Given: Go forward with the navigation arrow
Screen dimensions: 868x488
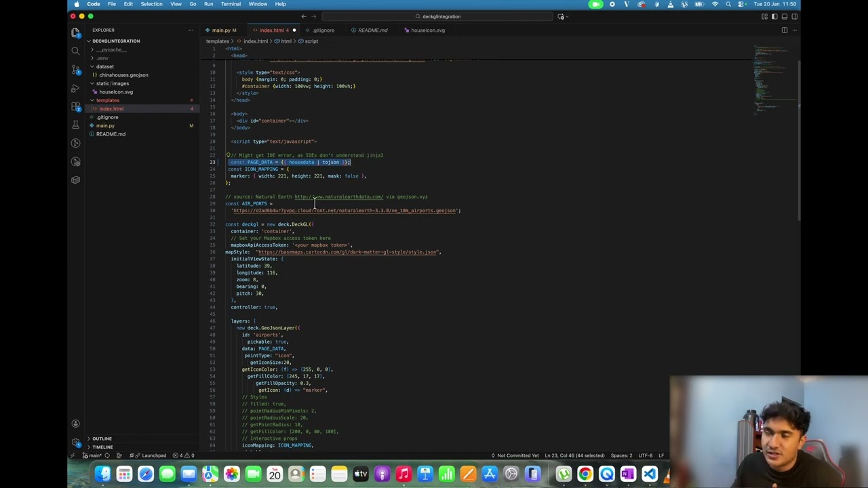Looking at the screenshot, I should pos(314,16).
